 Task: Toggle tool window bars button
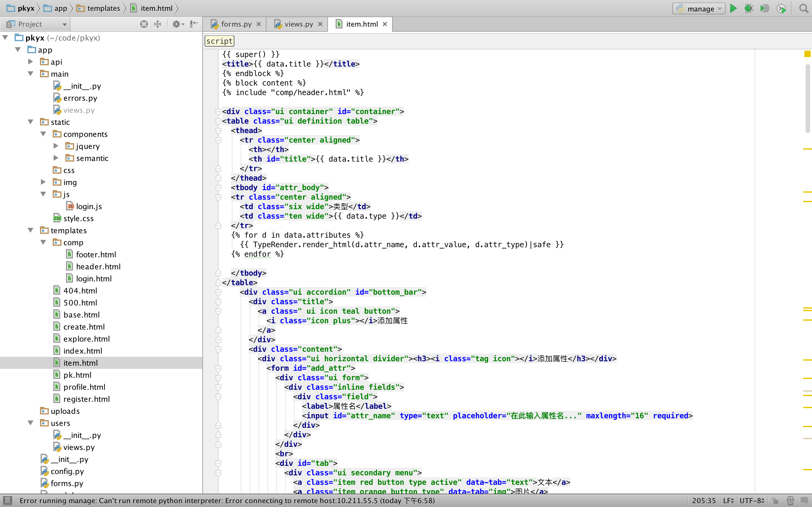7,501
